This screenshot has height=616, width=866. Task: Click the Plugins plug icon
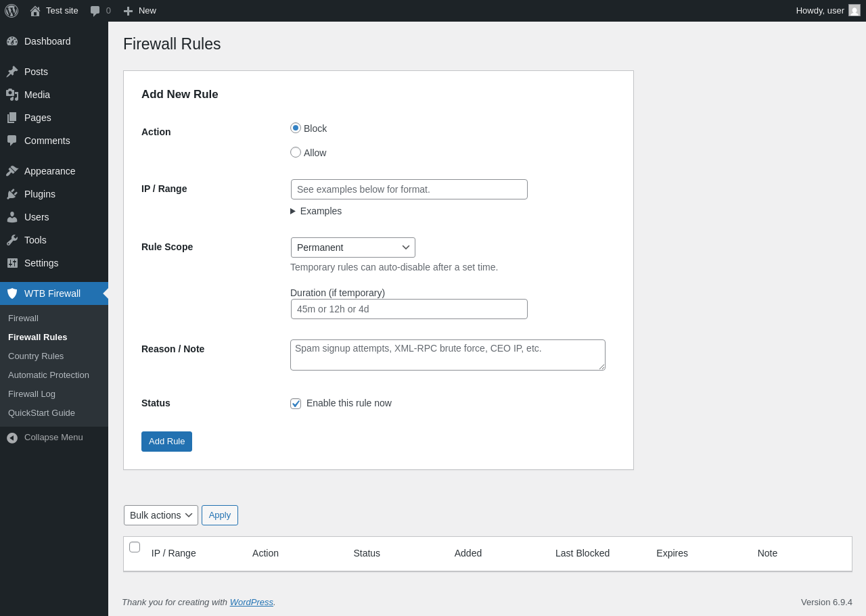click(12, 194)
